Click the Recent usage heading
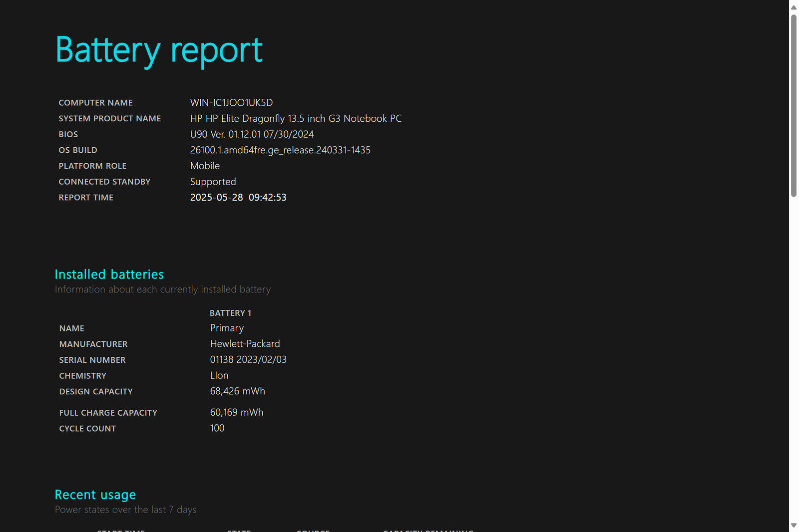Image resolution: width=799 pixels, height=532 pixels. (95, 495)
